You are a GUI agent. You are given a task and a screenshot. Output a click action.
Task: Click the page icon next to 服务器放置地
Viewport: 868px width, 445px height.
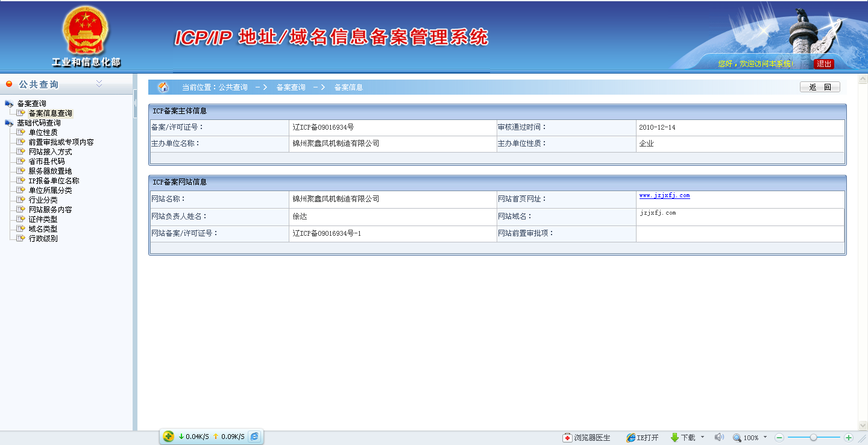(x=21, y=171)
